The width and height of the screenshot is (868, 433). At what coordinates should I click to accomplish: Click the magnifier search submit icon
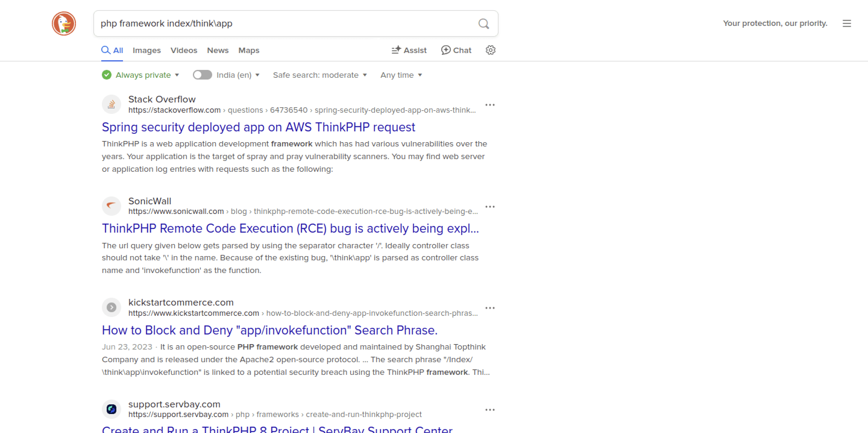coord(483,24)
